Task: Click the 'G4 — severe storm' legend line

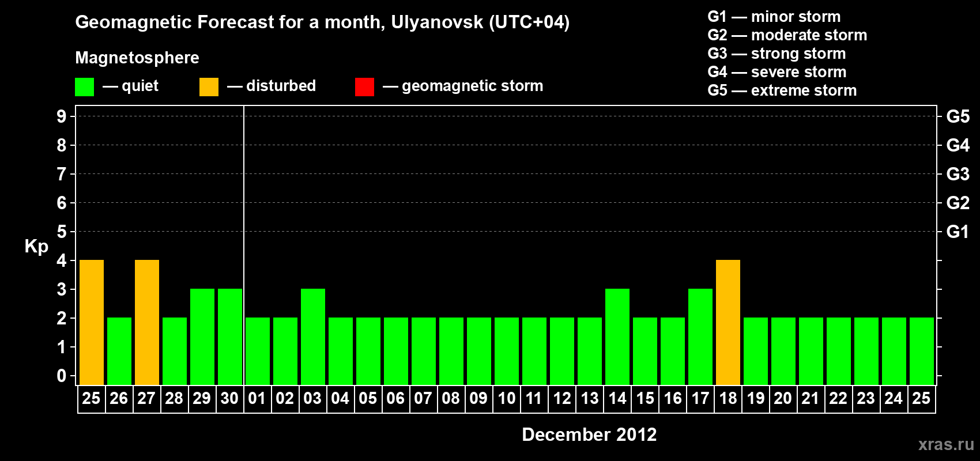Action: point(777,72)
